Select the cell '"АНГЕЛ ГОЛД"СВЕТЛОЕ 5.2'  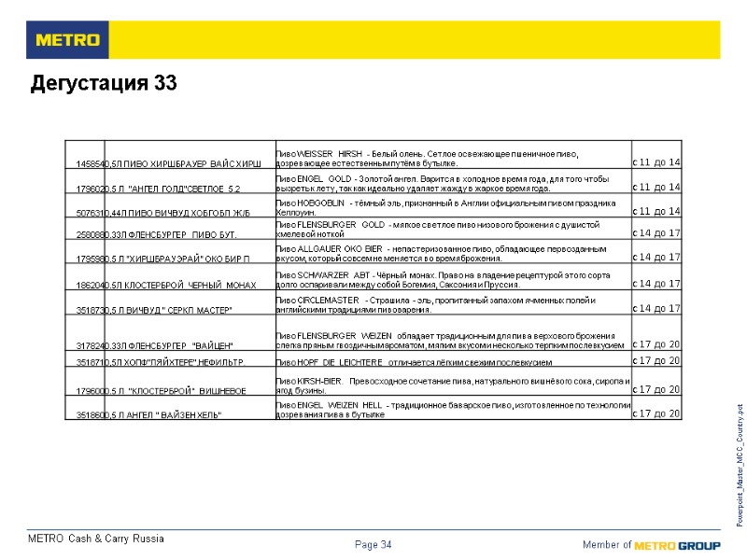[x=190, y=181]
